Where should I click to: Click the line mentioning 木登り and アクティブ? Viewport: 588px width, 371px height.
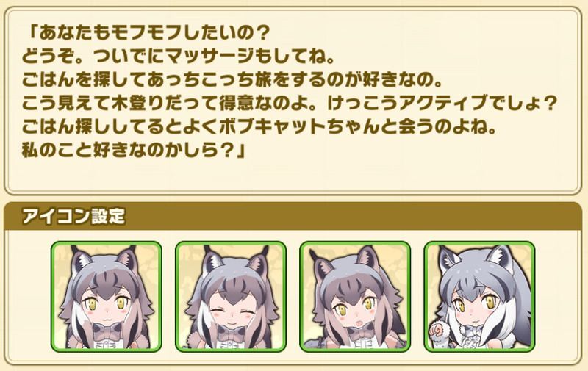289,104
